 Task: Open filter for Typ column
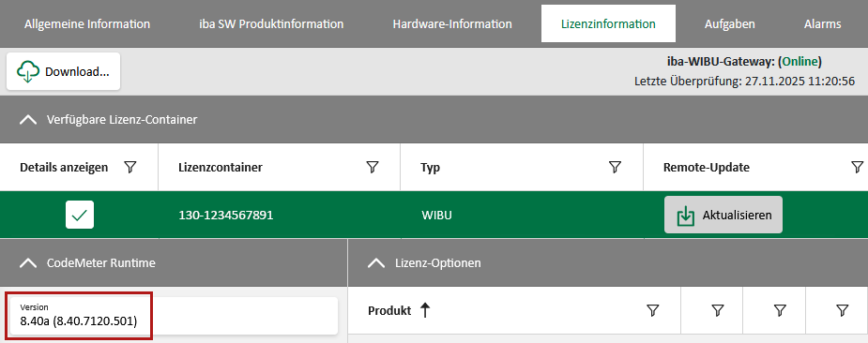coord(615,167)
